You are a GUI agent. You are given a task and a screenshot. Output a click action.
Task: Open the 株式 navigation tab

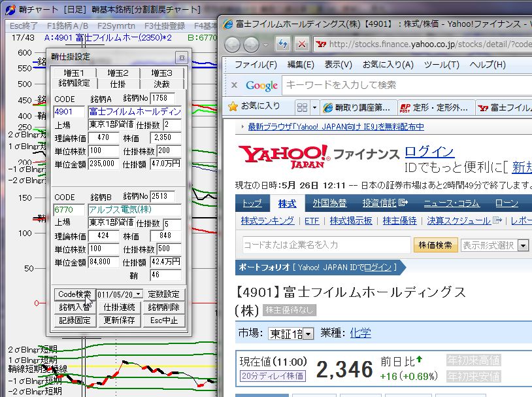click(287, 203)
